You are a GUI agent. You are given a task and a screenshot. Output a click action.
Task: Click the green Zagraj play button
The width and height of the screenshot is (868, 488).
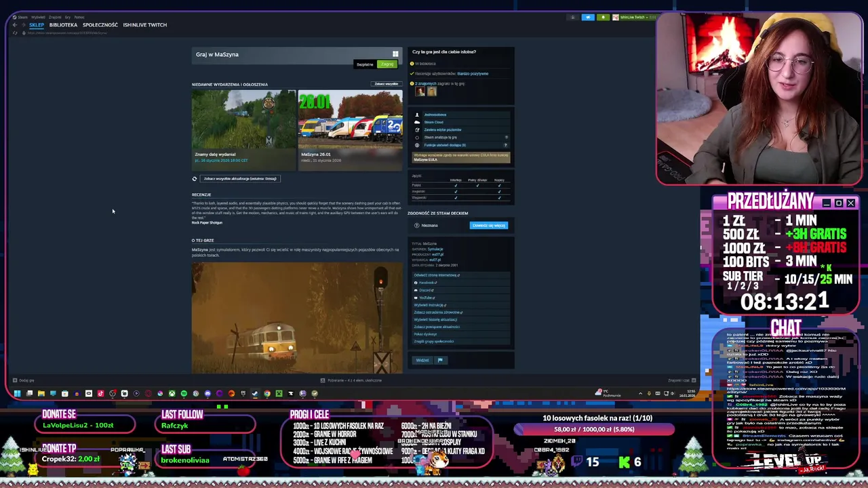[387, 64]
